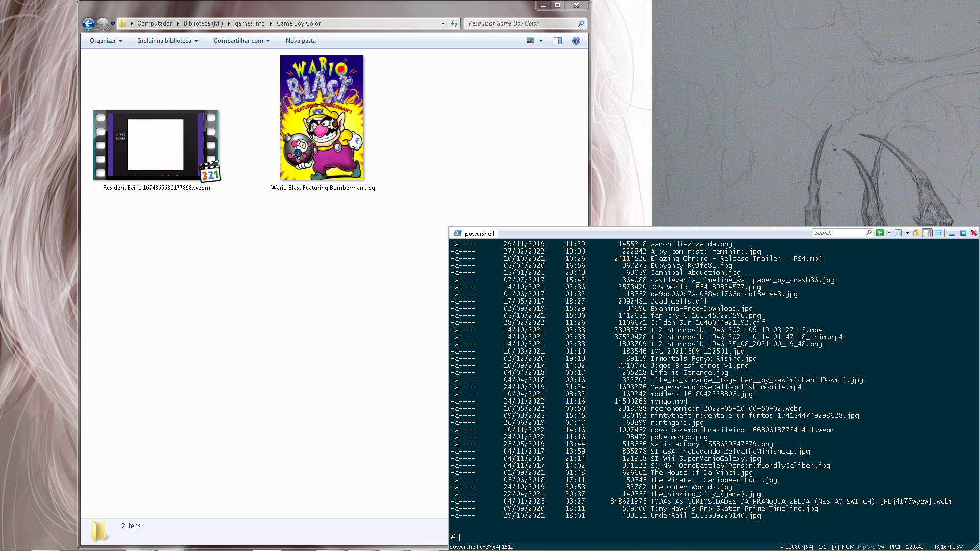
Task: Click 'powershell.exe*[64]:1512' in status bar
Action: point(482,547)
